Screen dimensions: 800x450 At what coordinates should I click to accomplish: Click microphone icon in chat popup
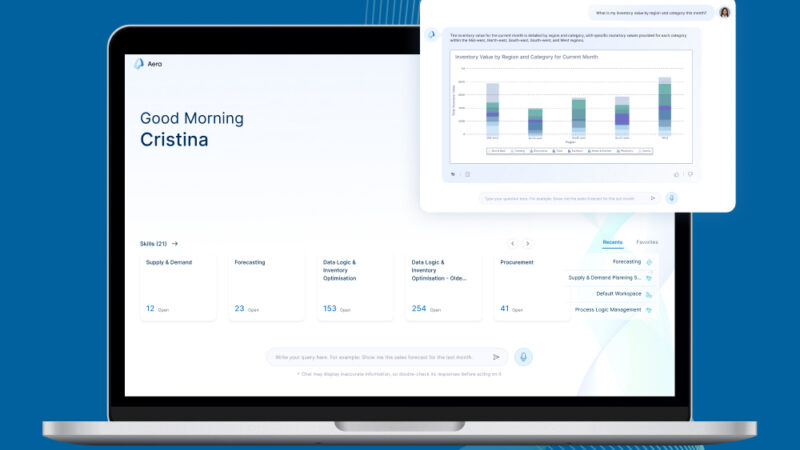click(671, 198)
